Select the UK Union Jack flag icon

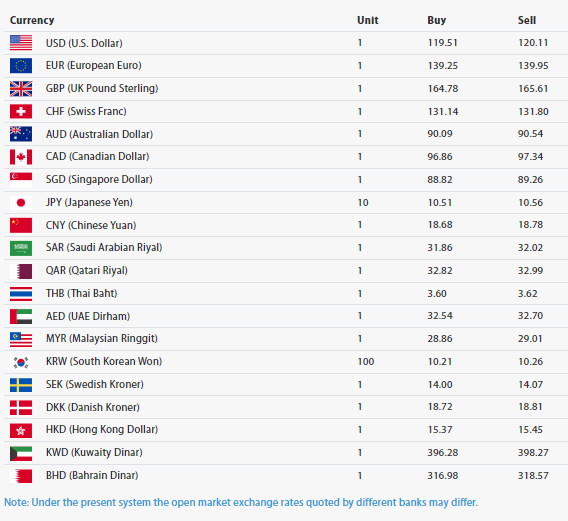click(x=21, y=88)
